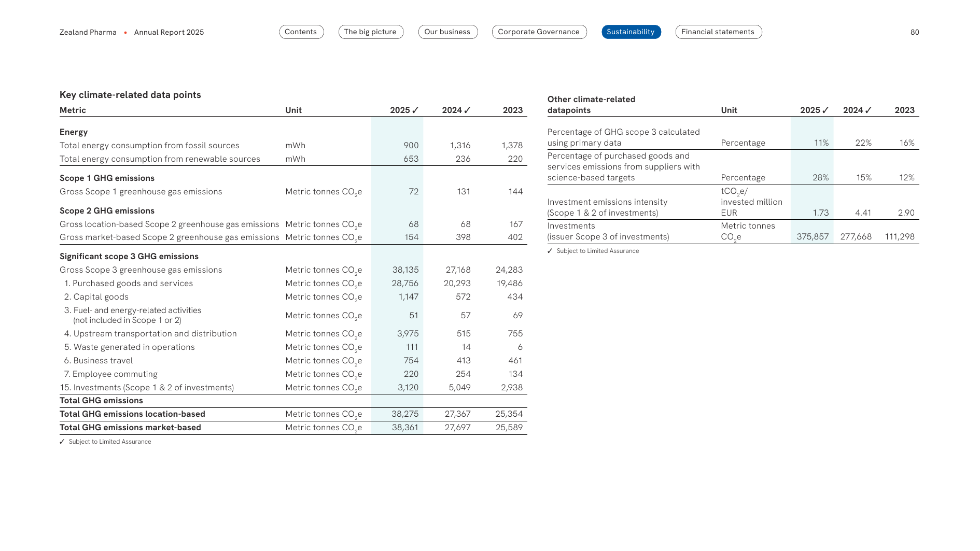Click Upstream transportation and distribution label

[150, 334]
